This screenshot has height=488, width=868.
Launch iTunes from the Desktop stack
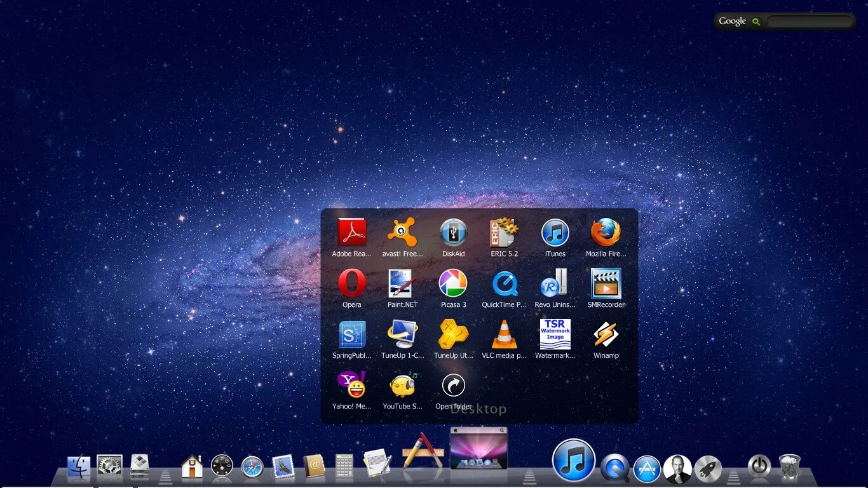555,233
